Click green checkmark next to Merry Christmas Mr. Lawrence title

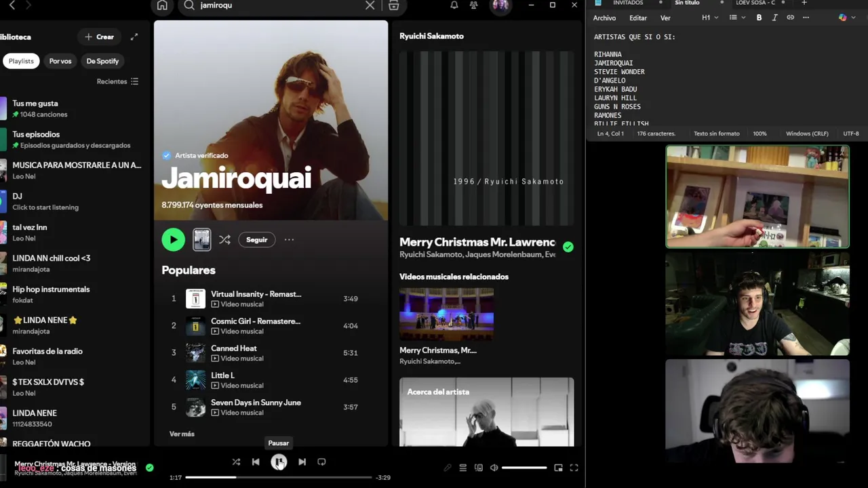(x=568, y=247)
